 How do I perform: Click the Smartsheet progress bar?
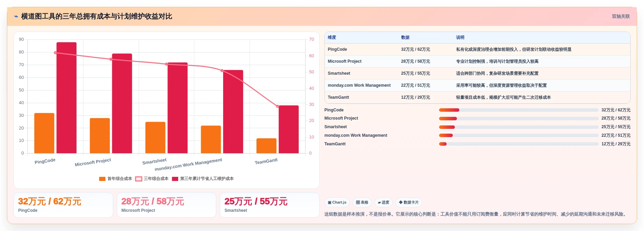519,127
